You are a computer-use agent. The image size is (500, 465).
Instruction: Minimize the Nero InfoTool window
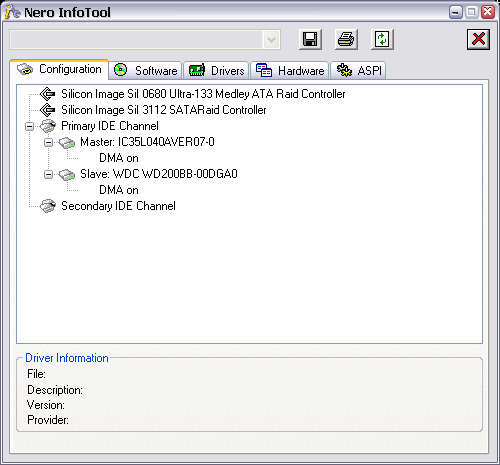(455, 12)
